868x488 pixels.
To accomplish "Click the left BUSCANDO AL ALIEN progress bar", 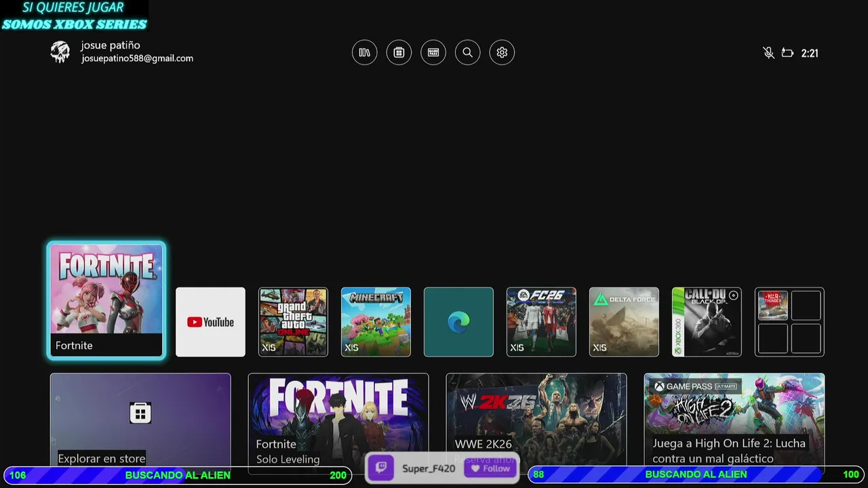I will tap(178, 475).
